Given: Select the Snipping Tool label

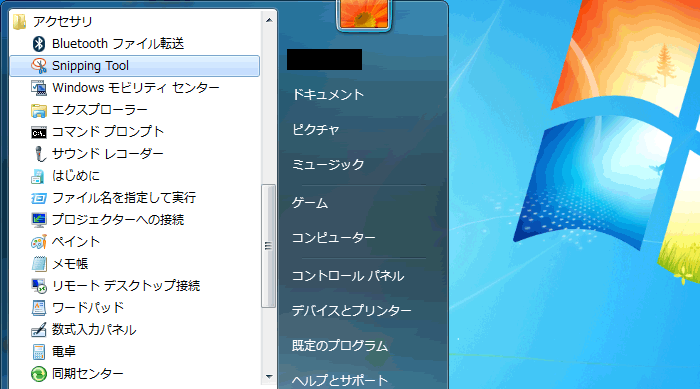Looking at the screenshot, I should pyautogui.click(x=90, y=66).
